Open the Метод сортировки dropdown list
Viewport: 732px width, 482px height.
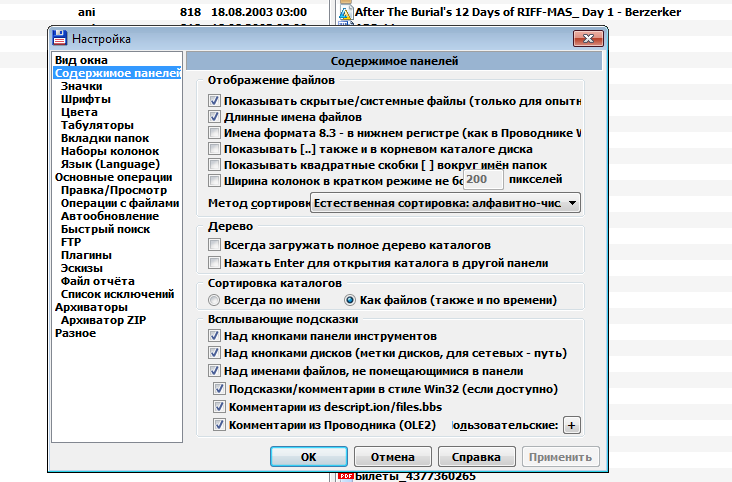click(x=571, y=203)
